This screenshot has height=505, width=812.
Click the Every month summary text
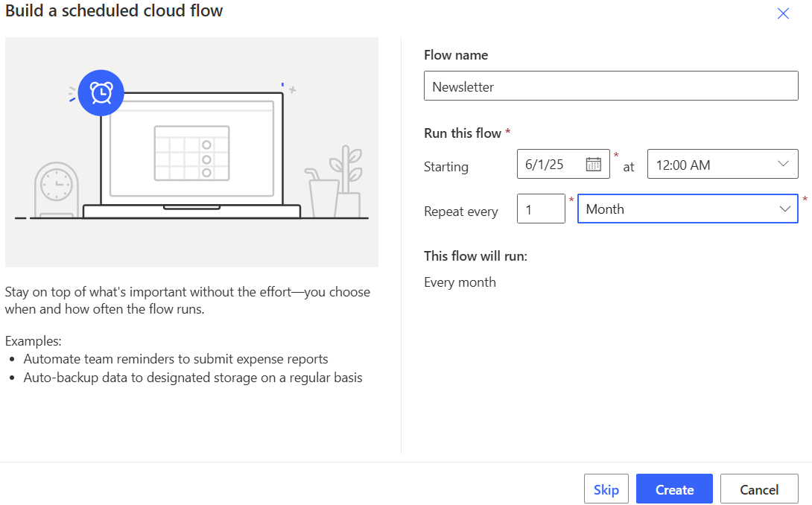(460, 282)
